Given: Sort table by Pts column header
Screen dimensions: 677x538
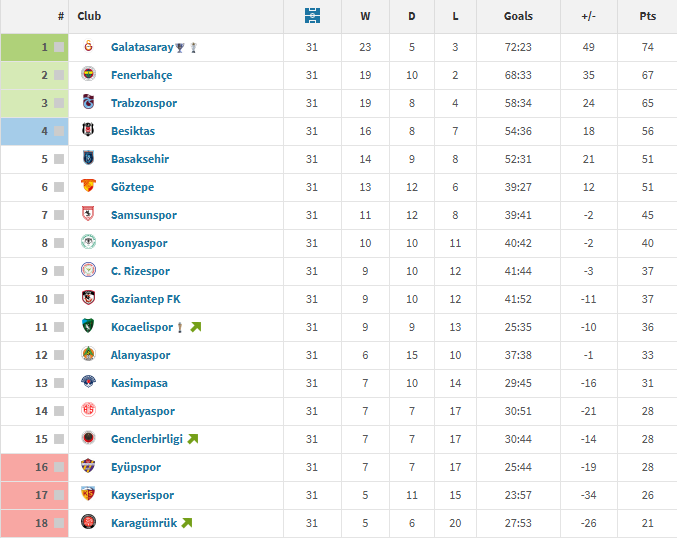Looking at the screenshot, I should (x=647, y=16).
